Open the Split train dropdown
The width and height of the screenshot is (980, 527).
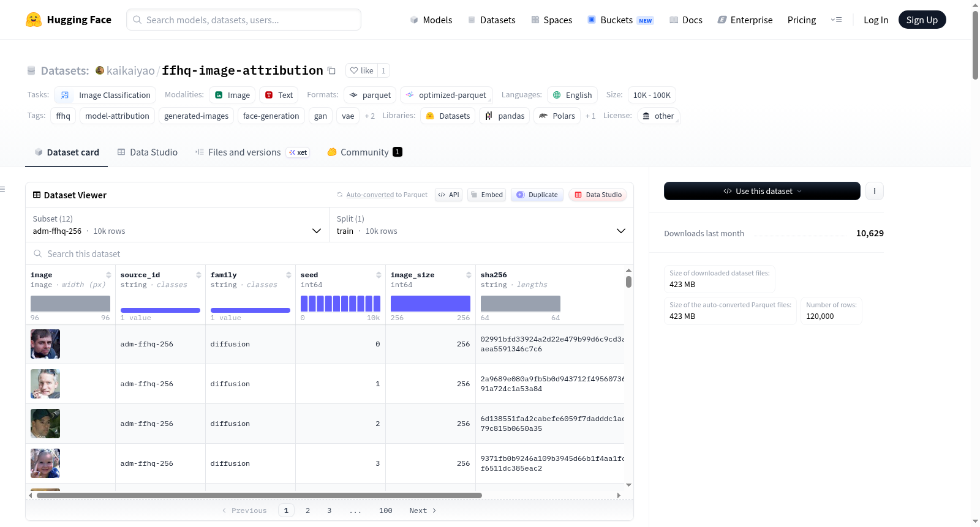tap(481, 225)
